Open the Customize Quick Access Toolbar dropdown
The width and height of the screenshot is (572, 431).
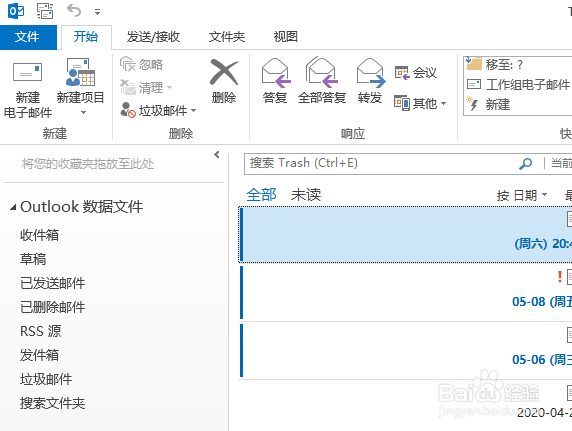[97, 12]
